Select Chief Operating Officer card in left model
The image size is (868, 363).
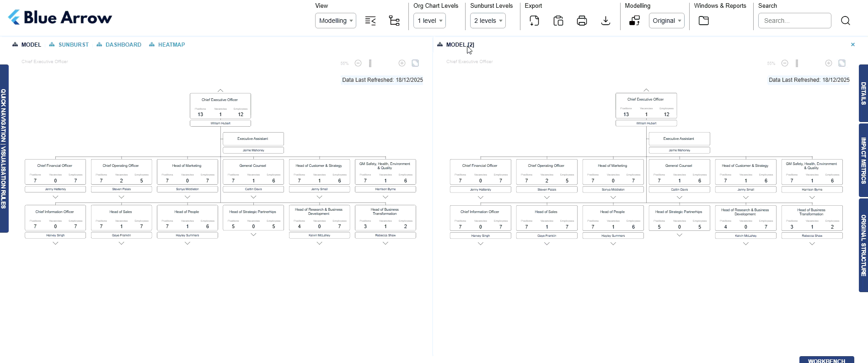[x=121, y=172]
